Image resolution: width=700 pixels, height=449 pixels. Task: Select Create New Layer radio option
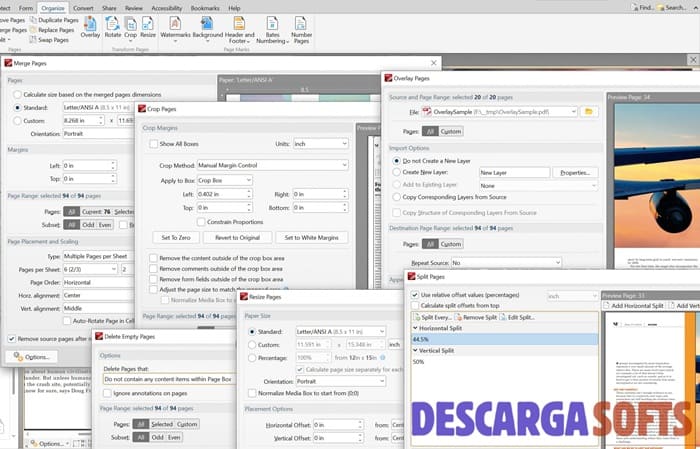396,172
